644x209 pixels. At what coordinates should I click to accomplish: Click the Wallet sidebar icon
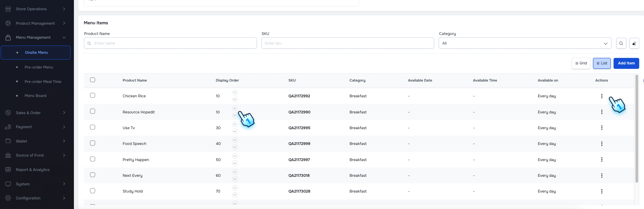[x=8, y=141]
